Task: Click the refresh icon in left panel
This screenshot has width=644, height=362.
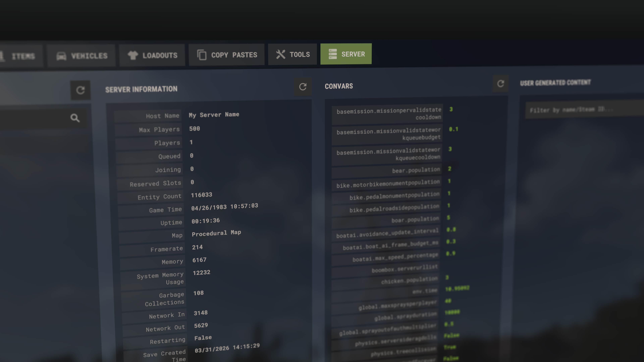Action: coord(80,90)
